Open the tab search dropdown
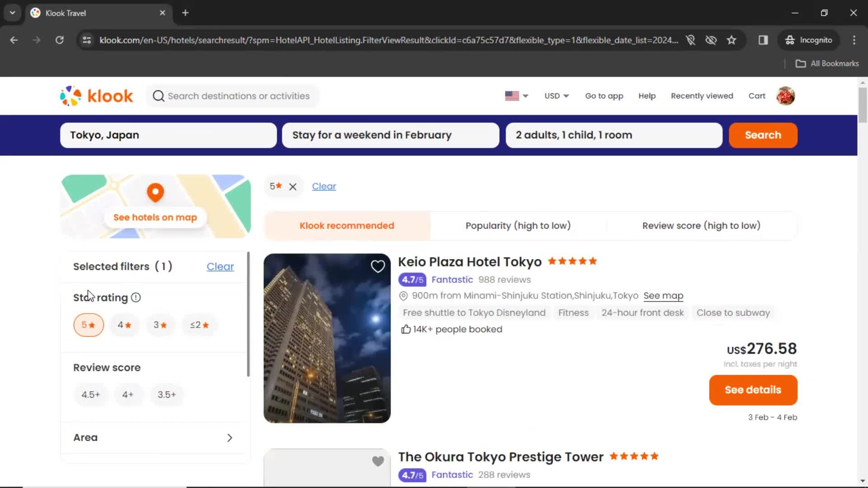 [13, 13]
